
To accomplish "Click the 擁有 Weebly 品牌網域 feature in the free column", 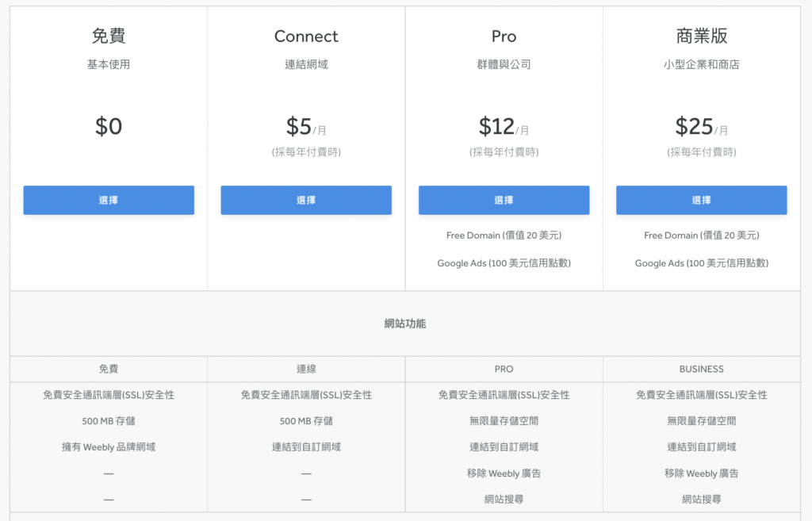I will [x=109, y=447].
